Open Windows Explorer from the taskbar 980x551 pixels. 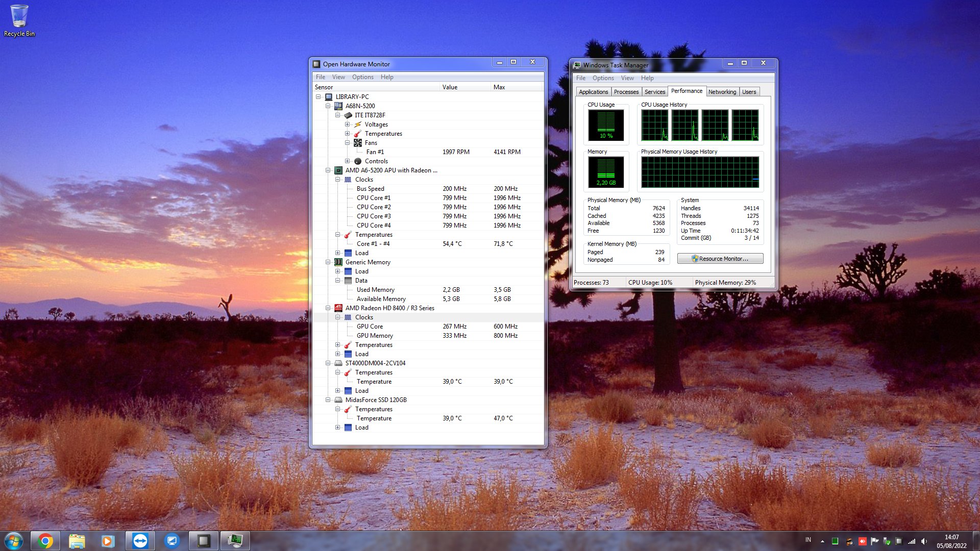click(77, 541)
